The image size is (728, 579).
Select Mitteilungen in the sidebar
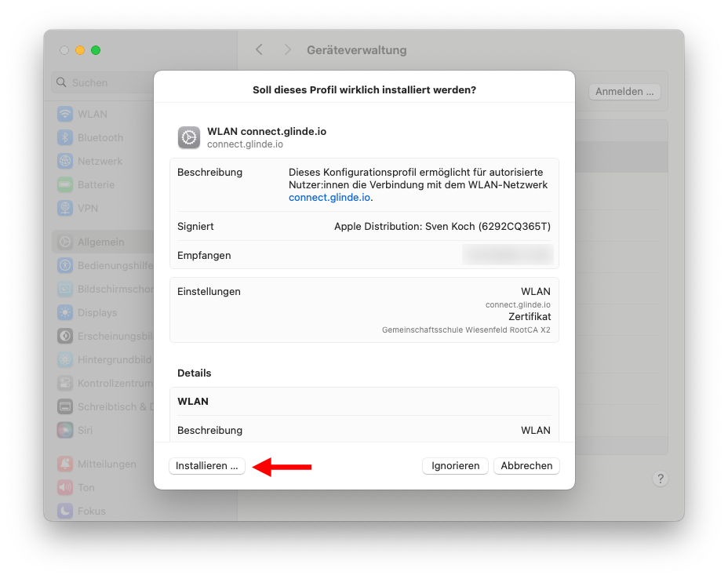tap(106, 464)
